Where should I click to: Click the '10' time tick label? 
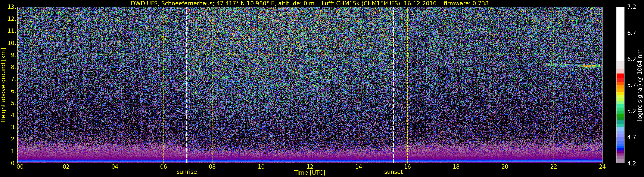[x=261, y=167]
